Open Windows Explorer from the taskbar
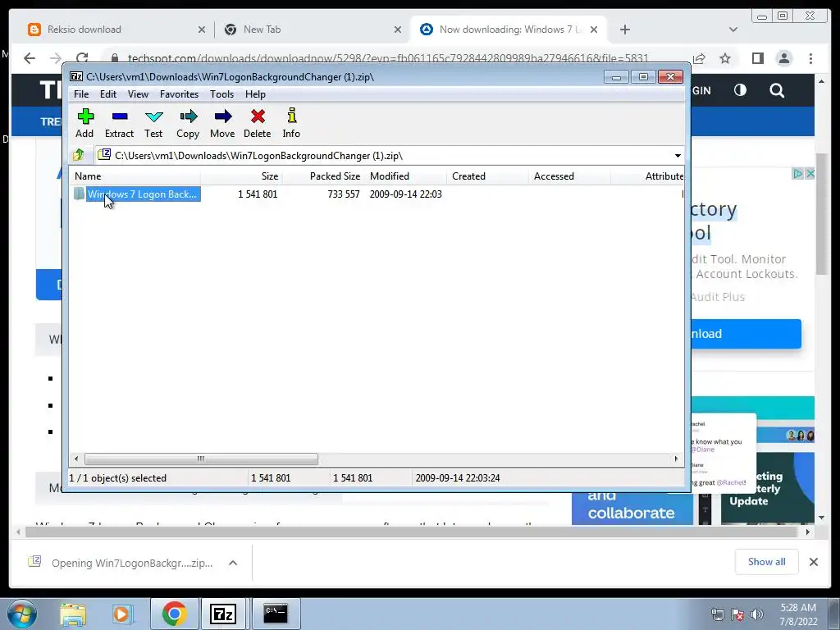 [x=73, y=614]
